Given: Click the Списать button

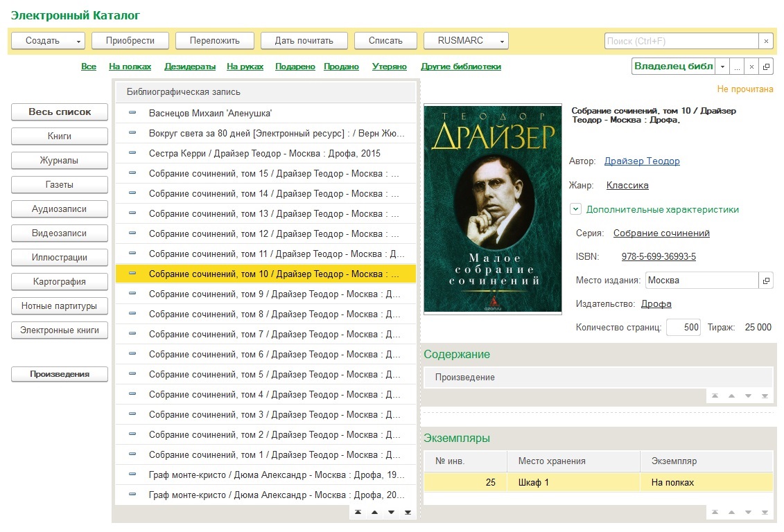Looking at the screenshot, I should [x=385, y=41].
